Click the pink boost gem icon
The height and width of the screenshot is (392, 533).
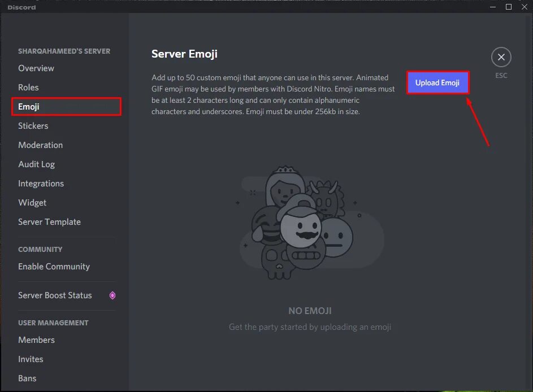coord(112,295)
